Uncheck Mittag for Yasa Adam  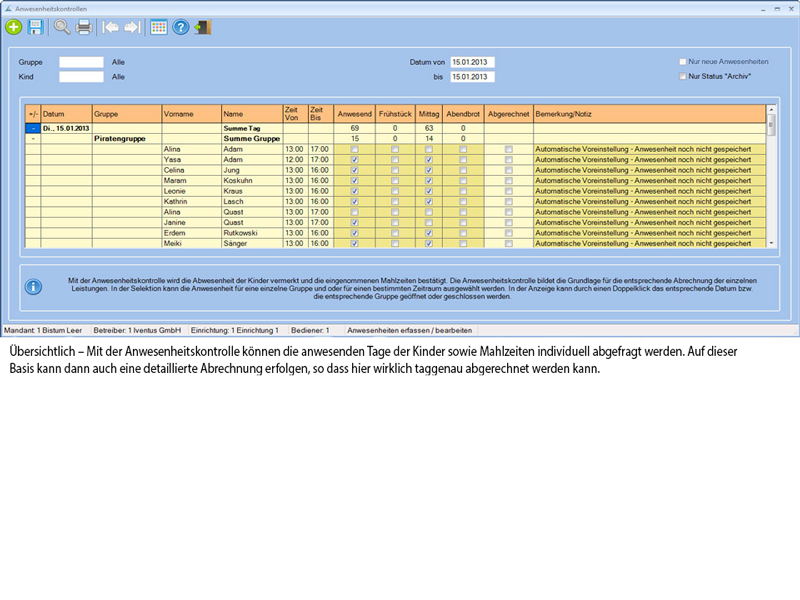429,159
